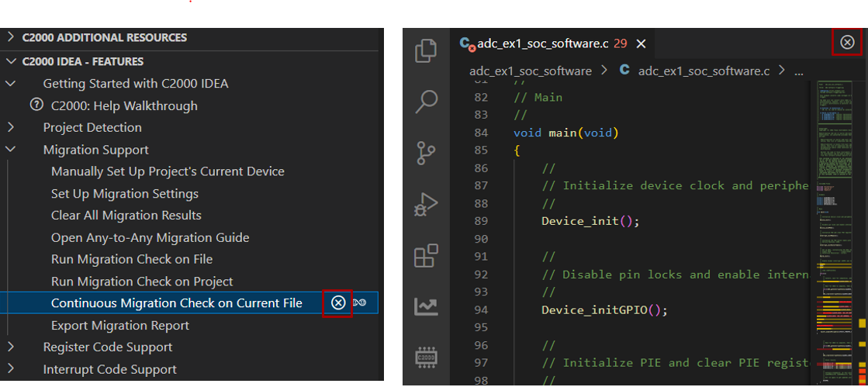Expand the Register Code Support node
This screenshot has height=387, width=868.
click(11, 347)
